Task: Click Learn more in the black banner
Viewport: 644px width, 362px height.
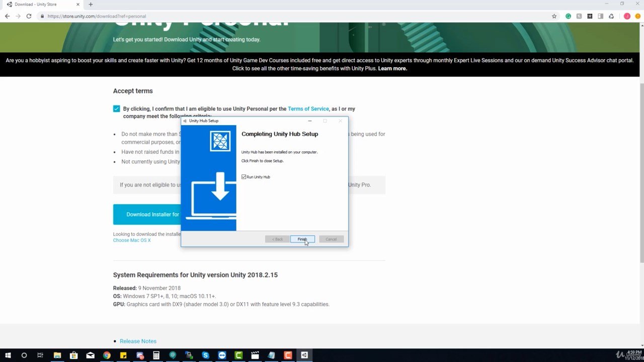Action: (x=392, y=68)
